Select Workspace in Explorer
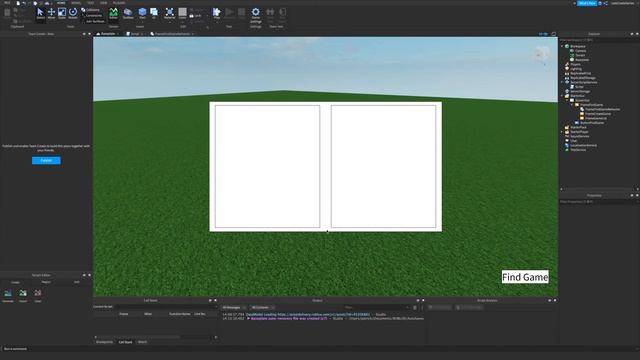Image resolution: width=640 pixels, height=360 pixels. tap(578, 46)
